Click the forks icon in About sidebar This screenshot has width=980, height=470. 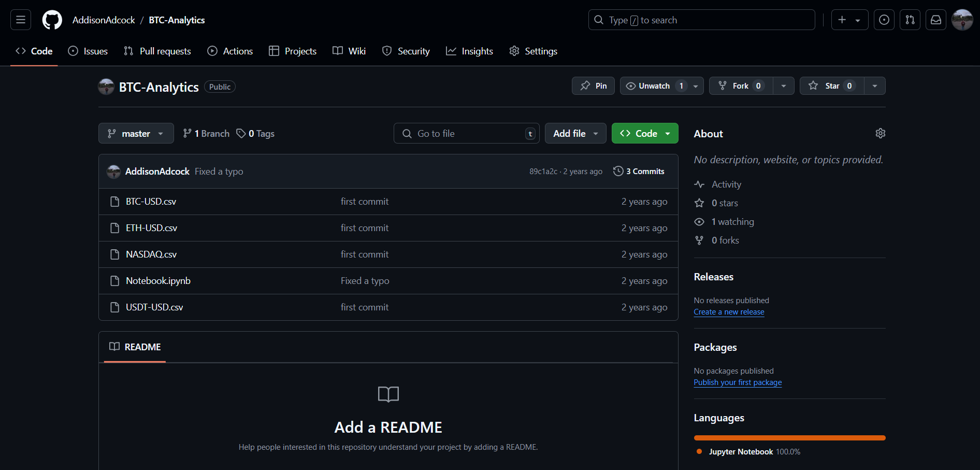coord(699,240)
